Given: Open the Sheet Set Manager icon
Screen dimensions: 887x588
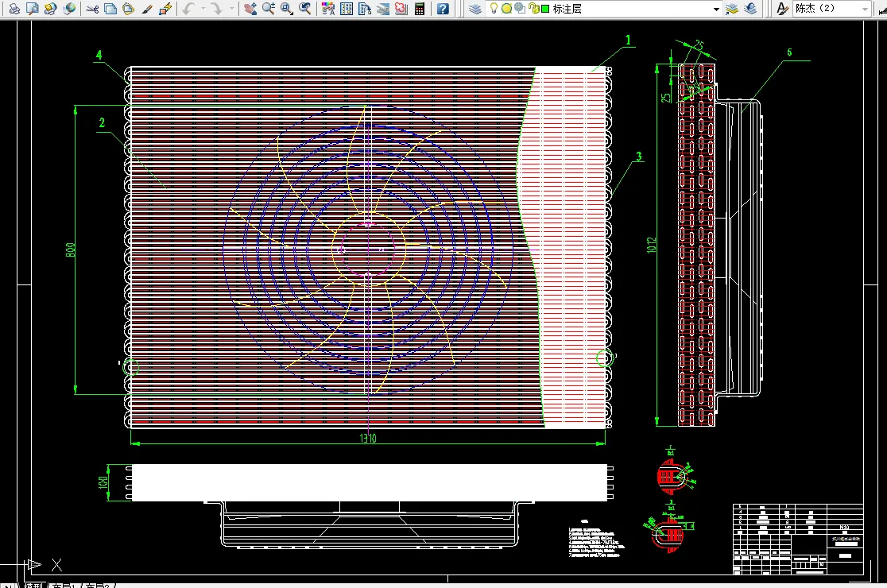Looking at the screenshot, I should point(383,9).
